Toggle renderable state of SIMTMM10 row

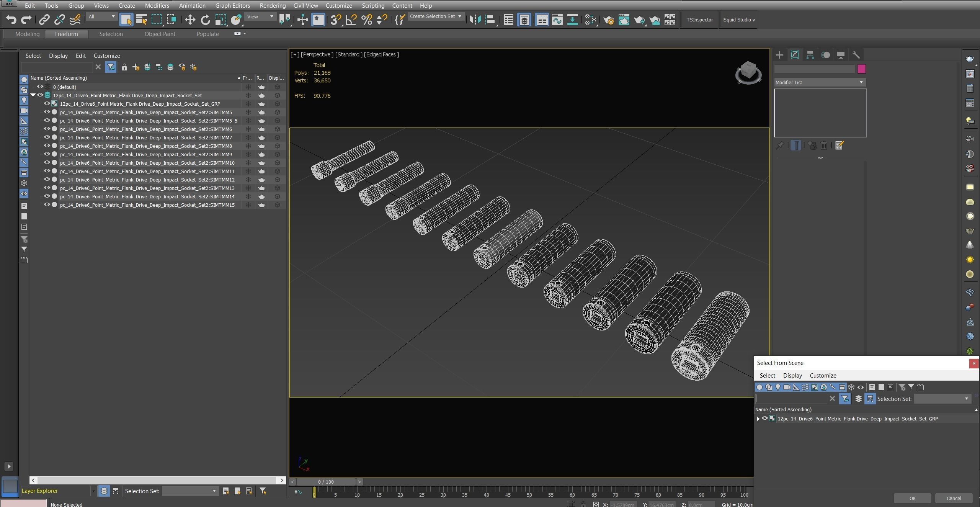(x=261, y=163)
